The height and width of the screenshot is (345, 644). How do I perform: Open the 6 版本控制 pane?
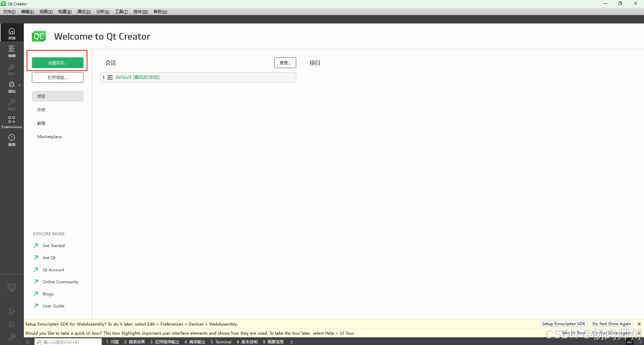click(247, 342)
